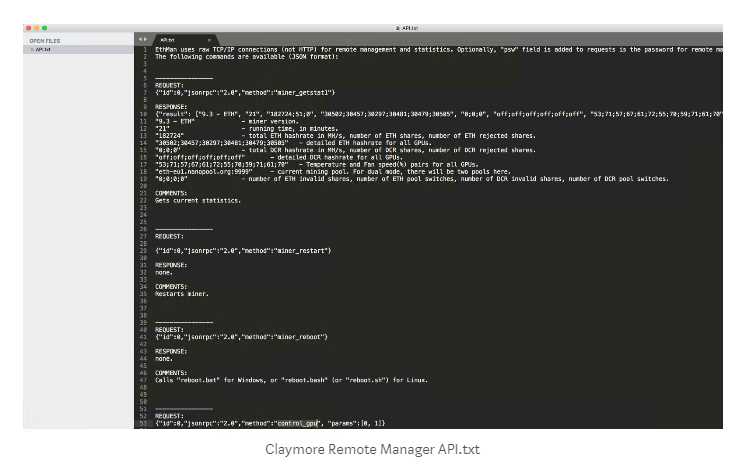Click the '{"result":' response line
This screenshot has height=470, width=739.
[x=438, y=114]
